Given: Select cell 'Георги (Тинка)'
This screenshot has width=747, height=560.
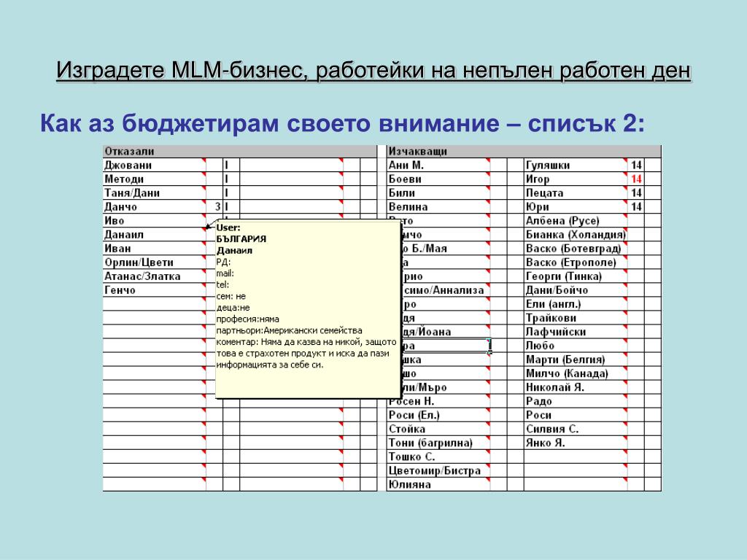Looking at the screenshot, I should pos(576,276).
